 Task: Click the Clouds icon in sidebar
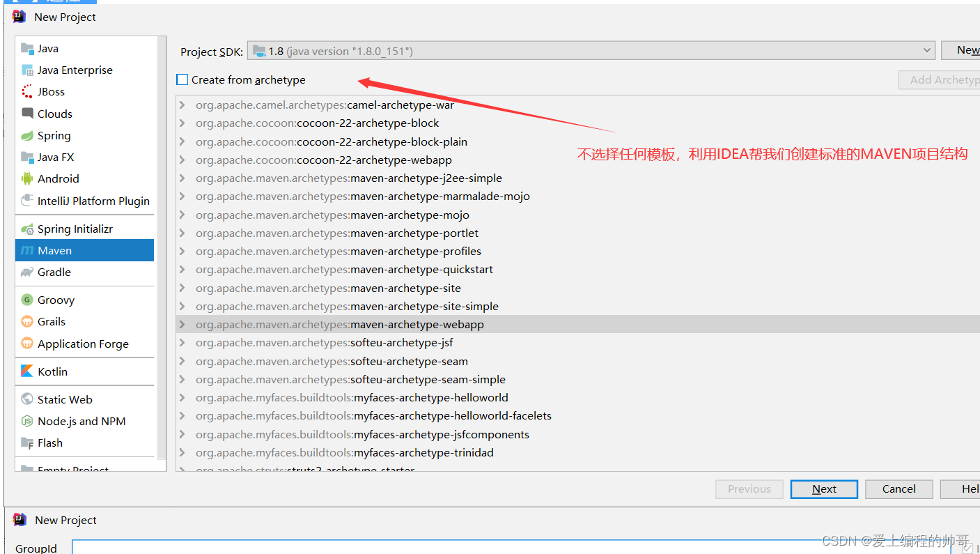coord(27,114)
